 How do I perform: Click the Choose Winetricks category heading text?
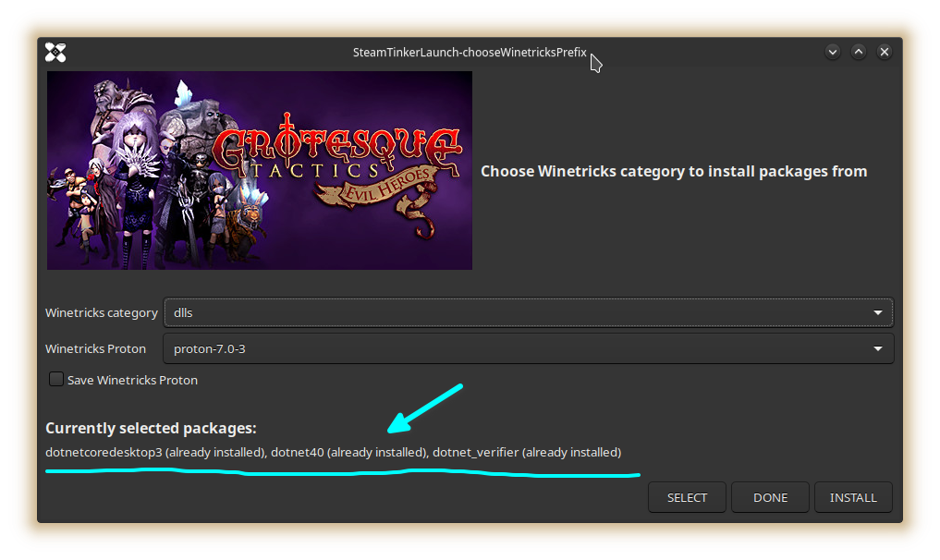(674, 172)
